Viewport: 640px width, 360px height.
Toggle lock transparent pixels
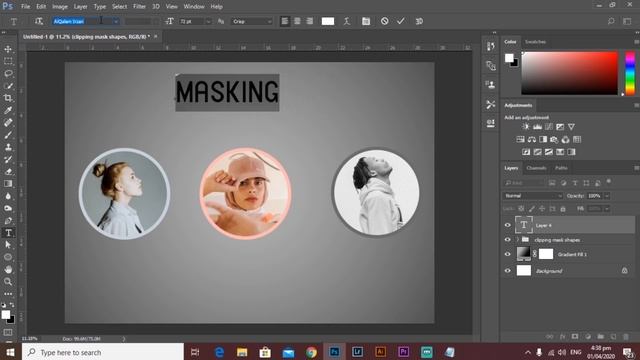521,209
